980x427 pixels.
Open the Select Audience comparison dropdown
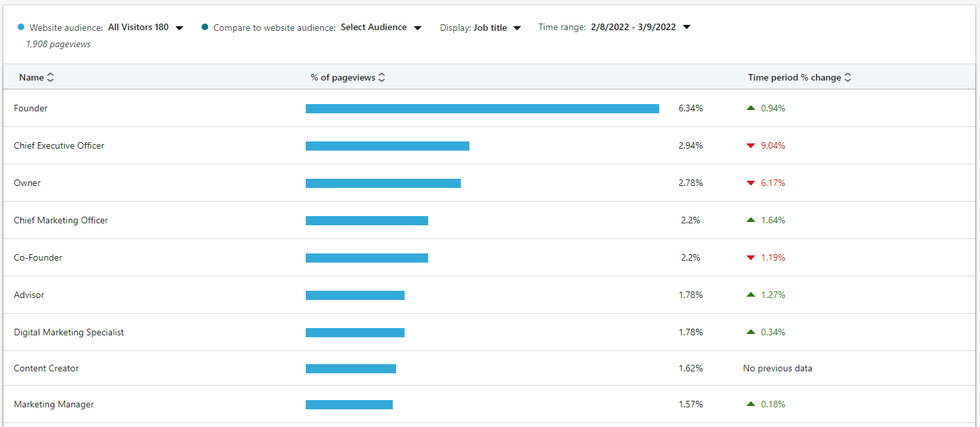tap(417, 27)
